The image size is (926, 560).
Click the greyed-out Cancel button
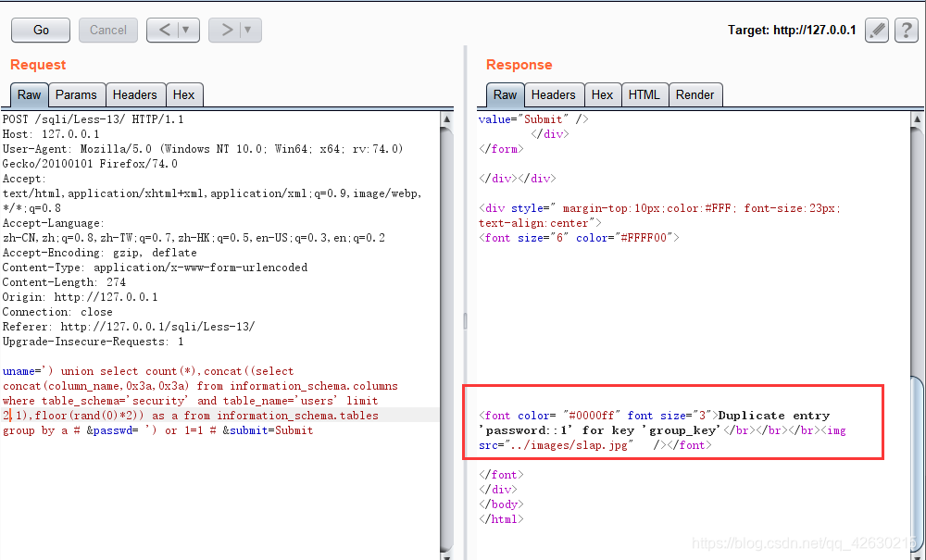108,31
